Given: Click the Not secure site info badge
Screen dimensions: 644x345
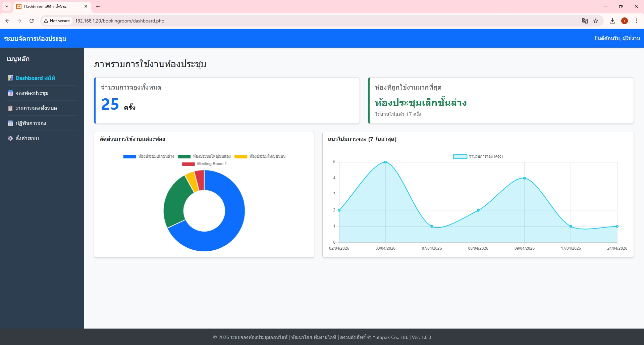Looking at the screenshot, I should pyautogui.click(x=57, y=21).
